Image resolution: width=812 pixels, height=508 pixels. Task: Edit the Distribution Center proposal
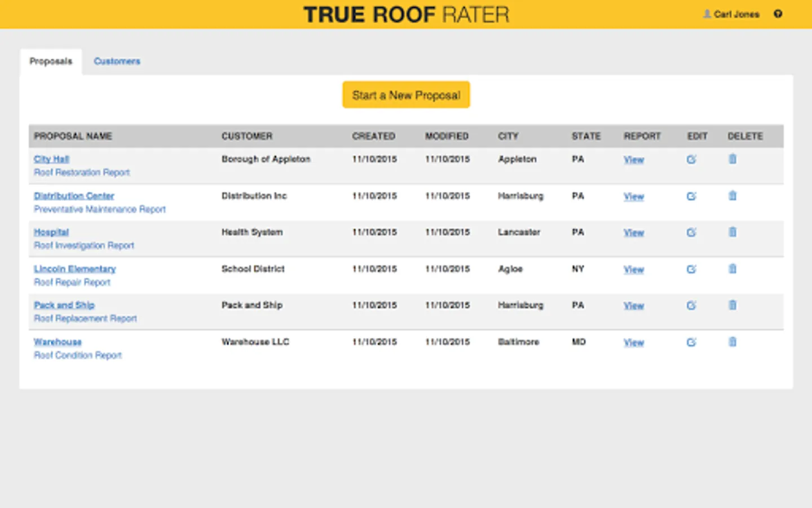pyautogui.click(x=691, y=196)
